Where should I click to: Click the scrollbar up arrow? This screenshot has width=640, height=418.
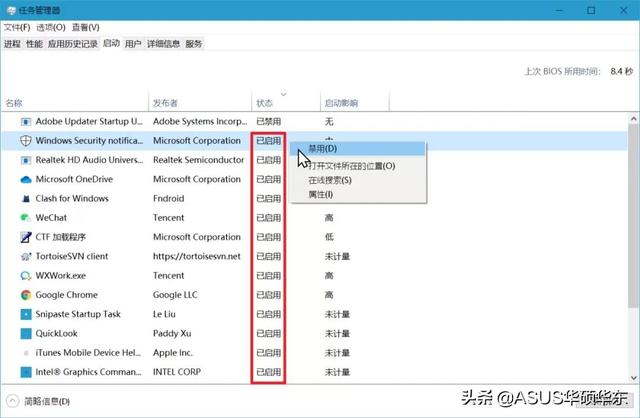pos(633,119)
